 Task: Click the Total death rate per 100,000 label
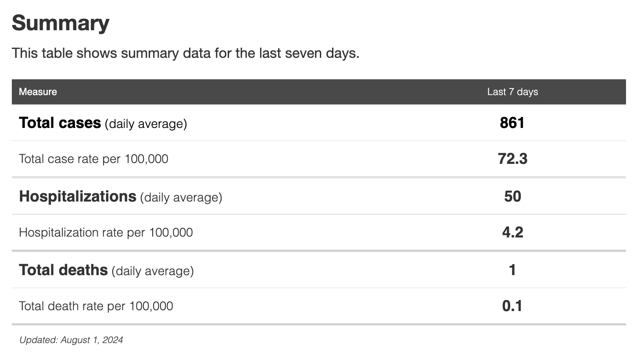point(96,306)
